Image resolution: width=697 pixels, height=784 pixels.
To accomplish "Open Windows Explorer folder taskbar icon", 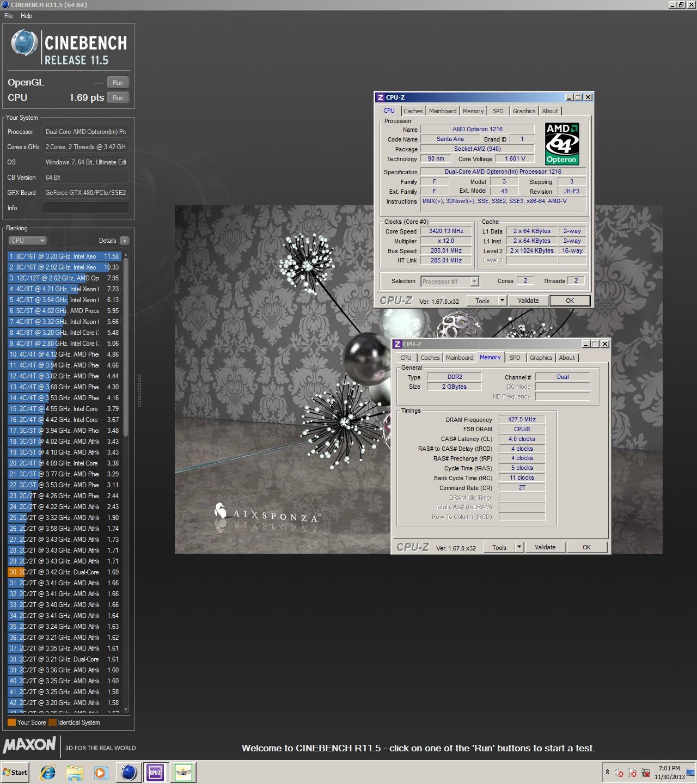I will pyautogui.click(x=75, y=772).
